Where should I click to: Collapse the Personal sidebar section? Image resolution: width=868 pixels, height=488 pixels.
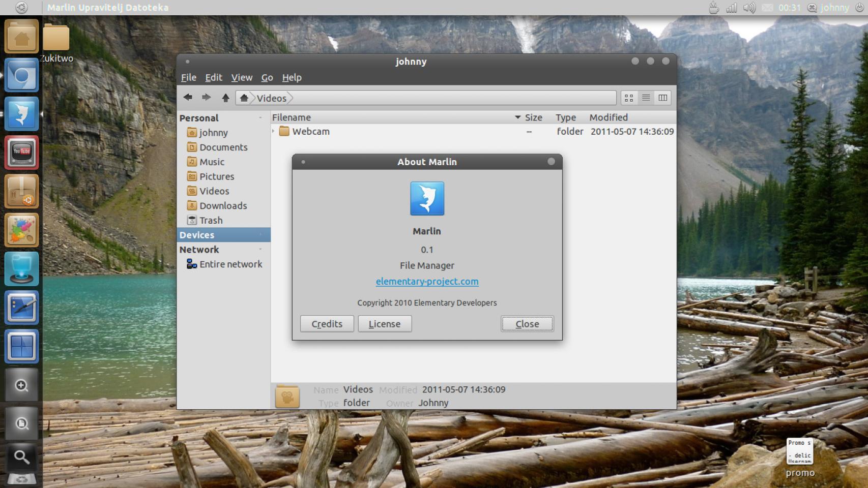(x=260, y=118)
